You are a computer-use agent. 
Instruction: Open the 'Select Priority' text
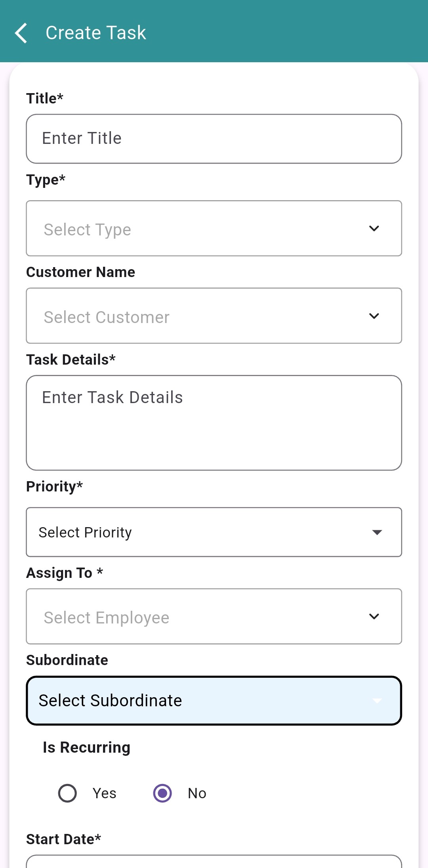point(85,532)
